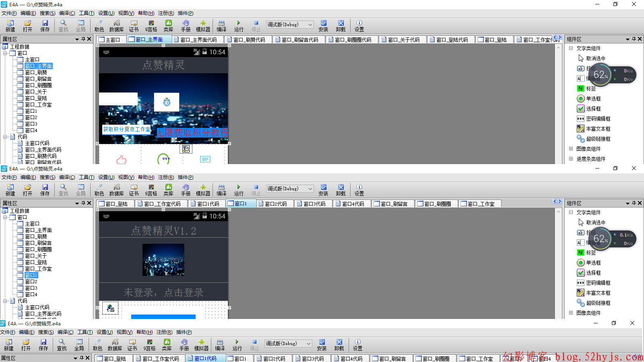Click the 安装 install icon in the bottom window
The width and height of the screenshot is (644, 362).
point(322,345)
